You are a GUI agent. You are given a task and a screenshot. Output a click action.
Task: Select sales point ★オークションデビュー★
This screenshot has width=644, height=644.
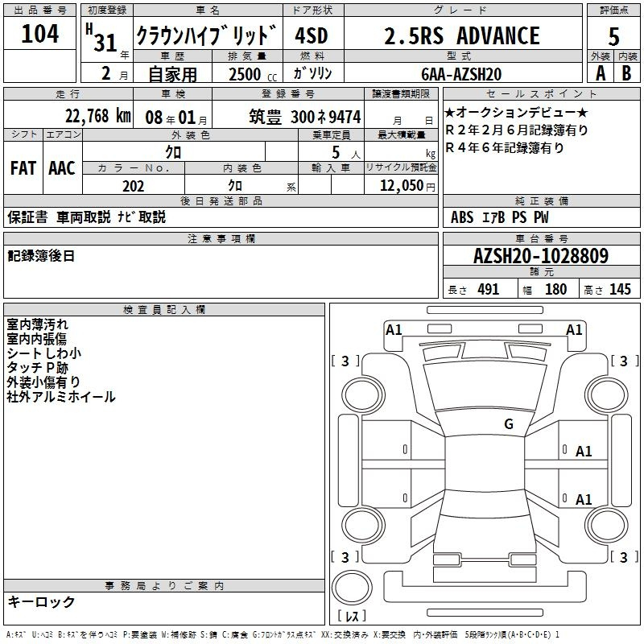516,112
